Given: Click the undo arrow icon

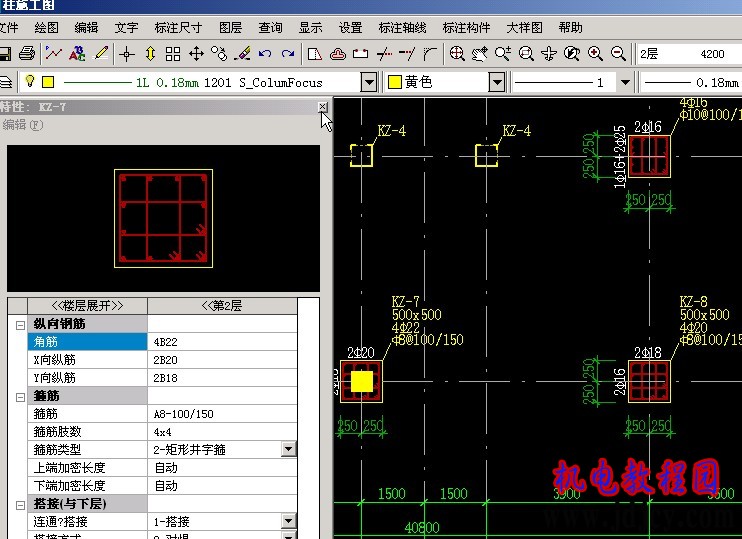Looking at the screenshot, I should click(265, 53).
